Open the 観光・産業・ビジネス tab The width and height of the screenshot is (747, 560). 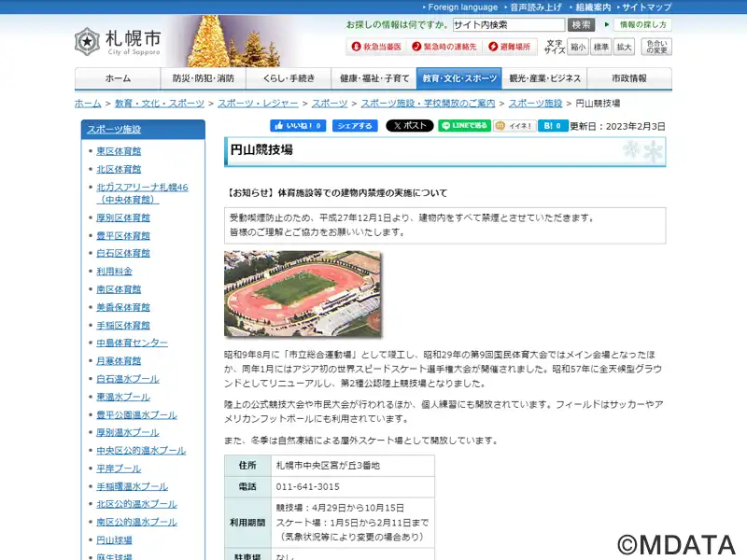[545, 78]
